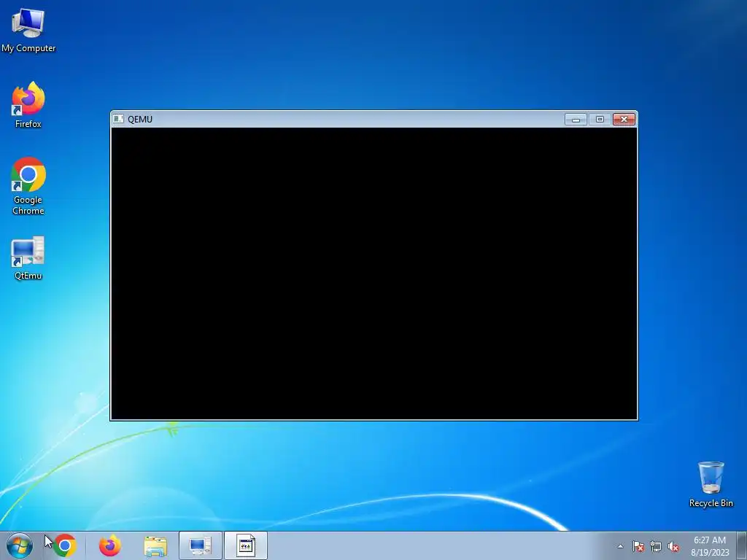
Task: Launch Chrome from the taskbar
Action: pos(65,545)
